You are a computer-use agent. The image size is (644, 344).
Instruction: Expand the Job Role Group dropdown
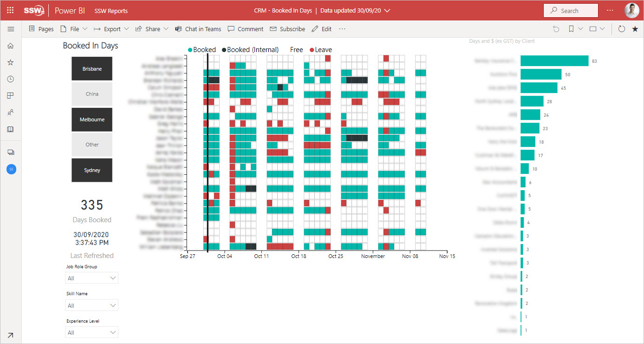[x=92, y=278]
